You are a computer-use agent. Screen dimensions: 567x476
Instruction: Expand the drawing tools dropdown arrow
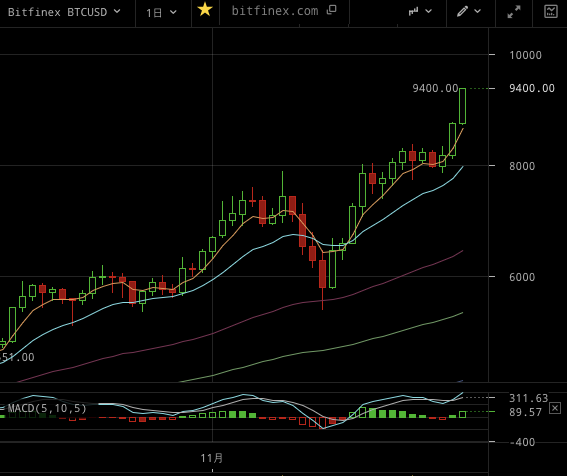(x=478, y=12)
